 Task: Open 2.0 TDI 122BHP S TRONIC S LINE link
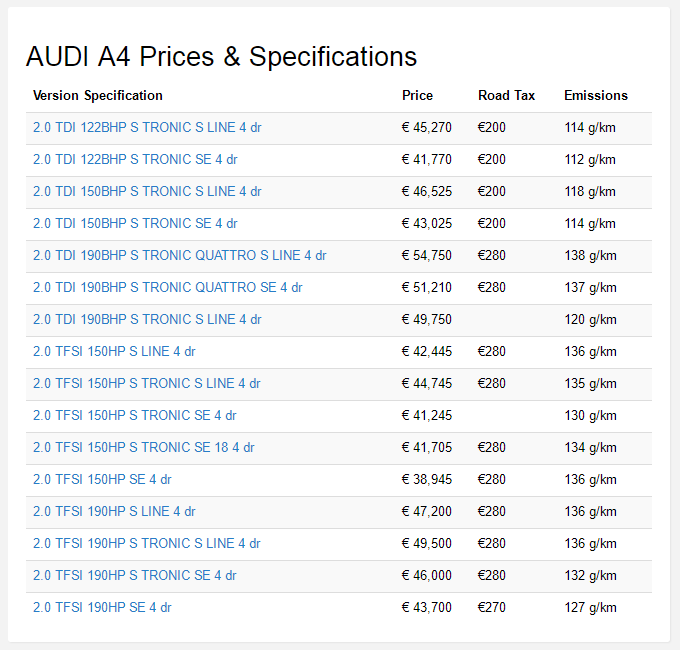(147, 128)
